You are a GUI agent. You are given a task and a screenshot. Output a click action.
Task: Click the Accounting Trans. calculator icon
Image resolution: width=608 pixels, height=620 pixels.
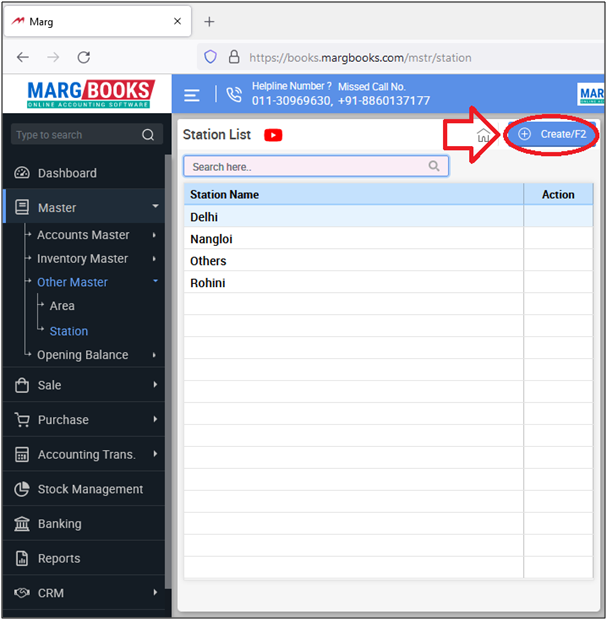(x=22, y=454)
